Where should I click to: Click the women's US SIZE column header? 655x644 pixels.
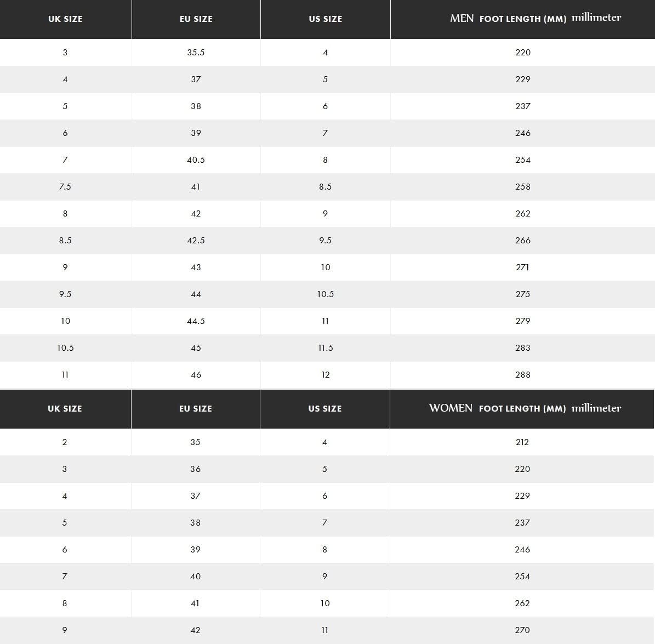click(324, 409)
